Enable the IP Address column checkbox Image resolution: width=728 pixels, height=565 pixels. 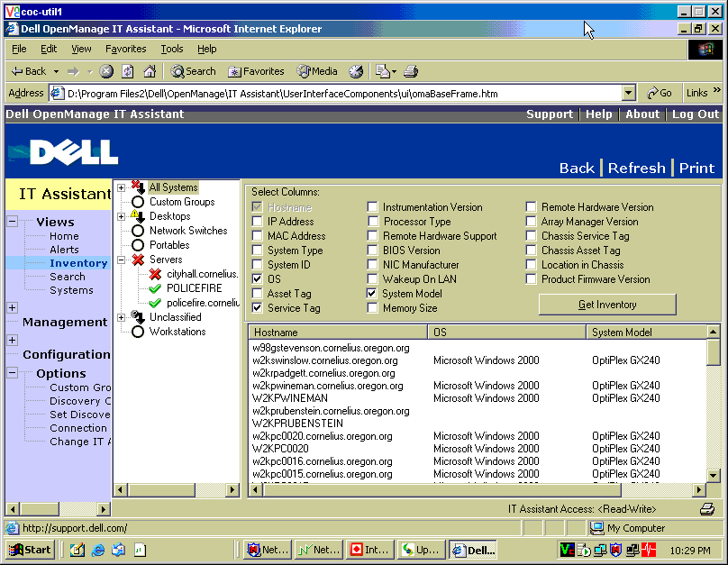pos(257,222)
